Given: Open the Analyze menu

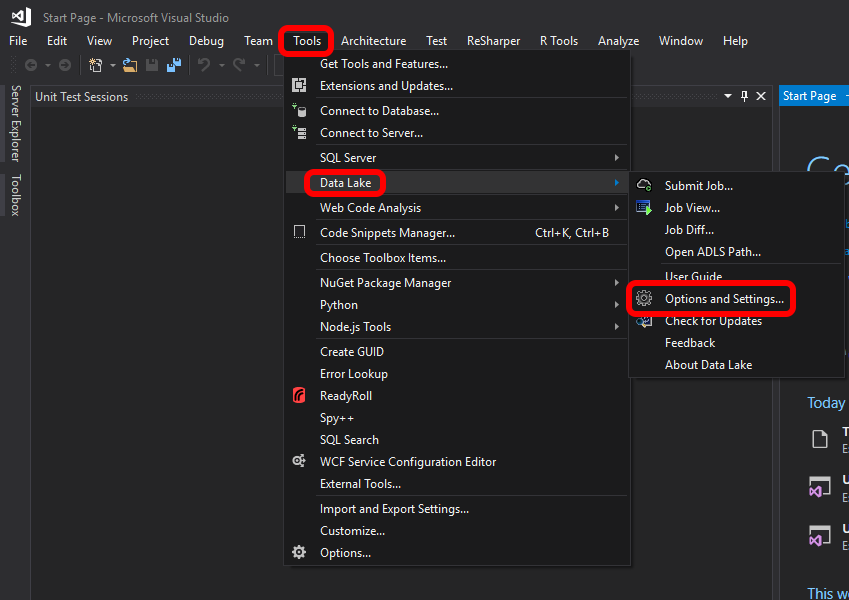Looking at the screenshot, I should click(x=618, y=41).
